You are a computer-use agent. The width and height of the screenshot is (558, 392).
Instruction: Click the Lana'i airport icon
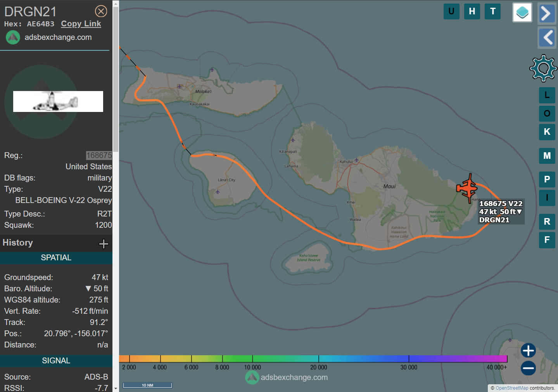point(218,192)
